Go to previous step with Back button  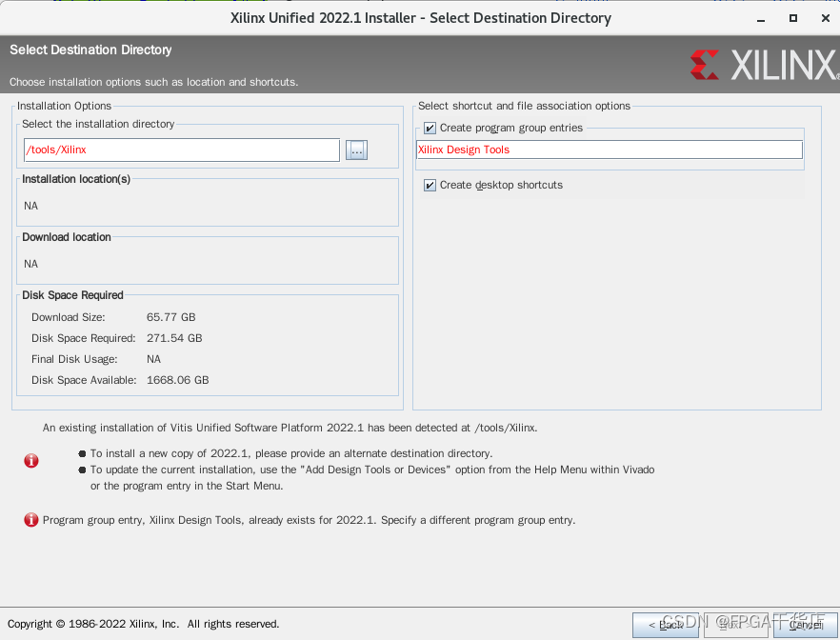point(666,625)
